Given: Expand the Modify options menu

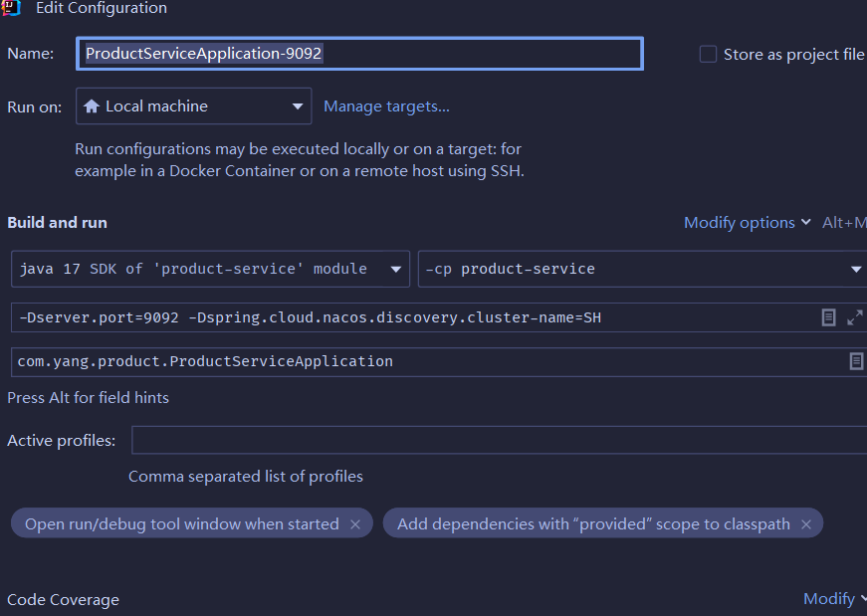Looking at the screenshot, I should tap(747, 222).
